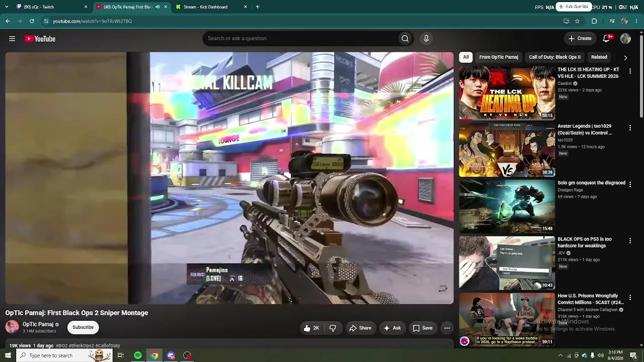
Task: Open Chrome from the taskbar
Action: click(x=154, y=355)
